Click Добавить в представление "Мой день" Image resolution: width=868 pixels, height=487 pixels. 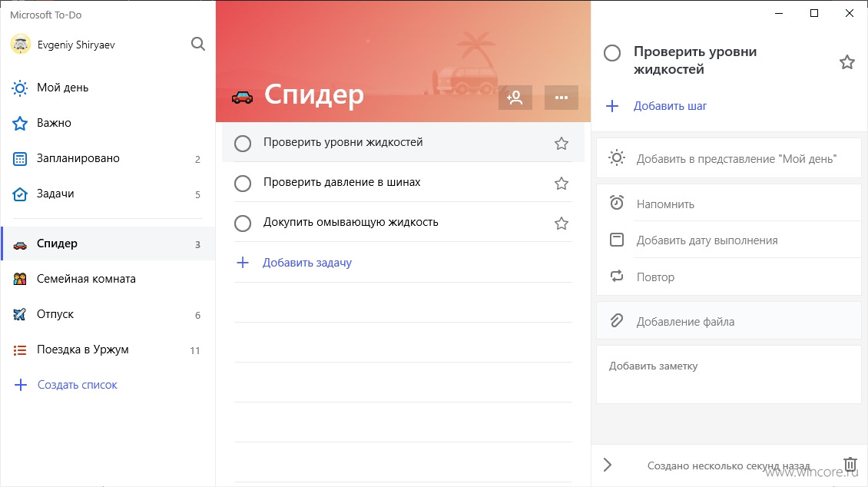tap(729, 158)
